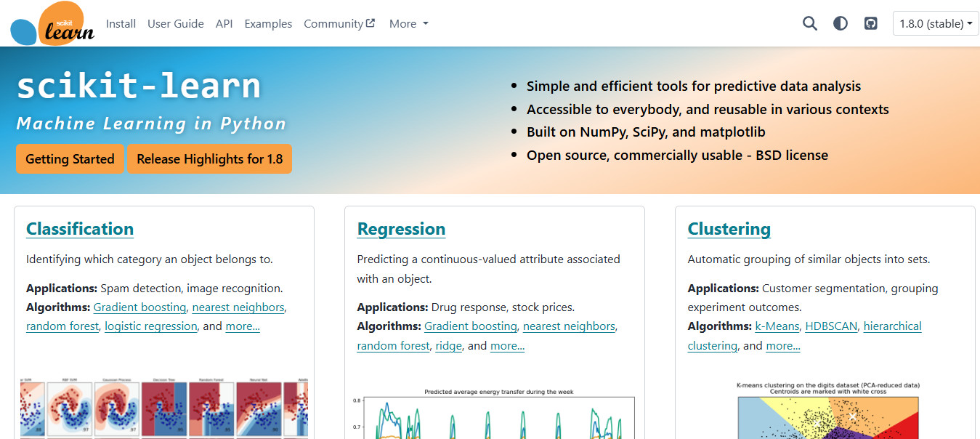Open the GitHub repository icon
Image resolution: width=980 pixels, height=439 pixels.
click(x=871, y=23)
